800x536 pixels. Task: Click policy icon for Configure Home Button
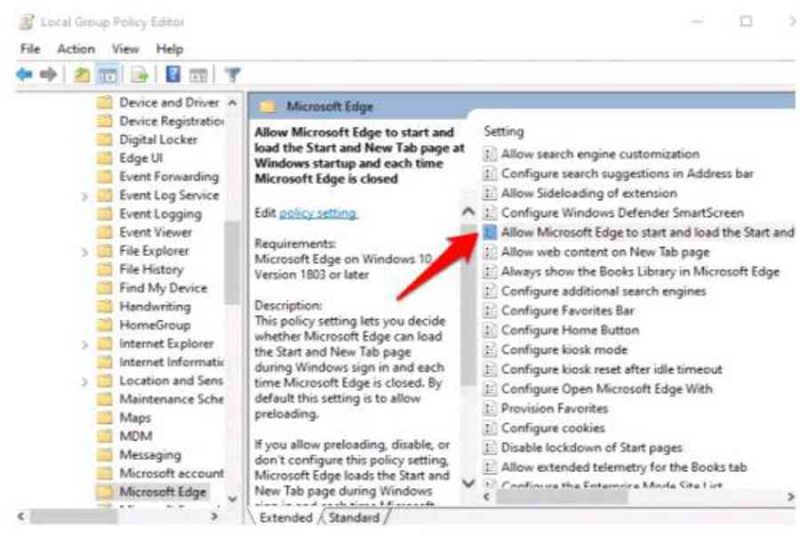click(489, 330)
